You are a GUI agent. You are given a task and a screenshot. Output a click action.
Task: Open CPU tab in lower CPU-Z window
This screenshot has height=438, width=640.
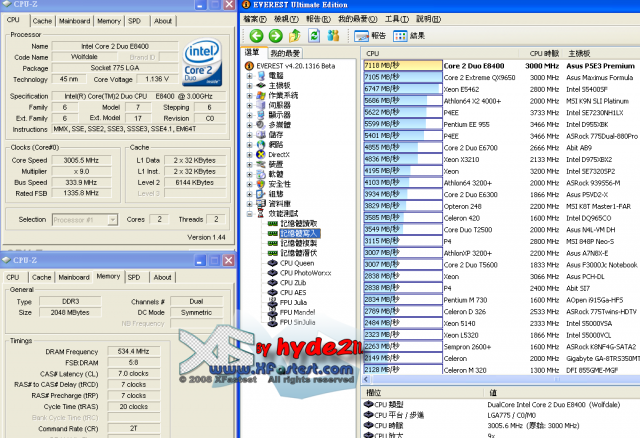13,277
